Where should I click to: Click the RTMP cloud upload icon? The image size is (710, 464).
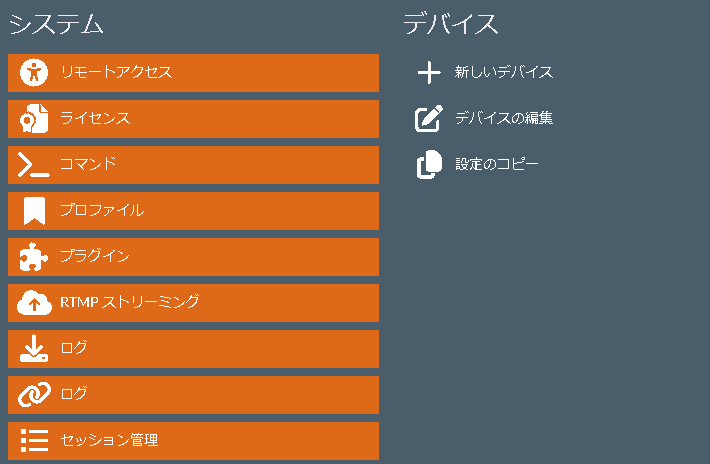point(34,302)
